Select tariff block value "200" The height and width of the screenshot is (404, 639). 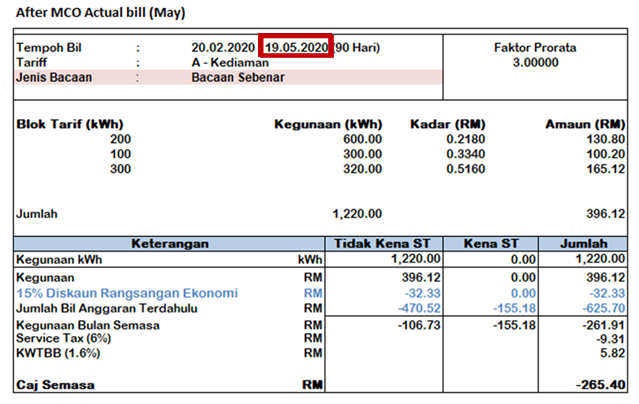click(120, 139)
